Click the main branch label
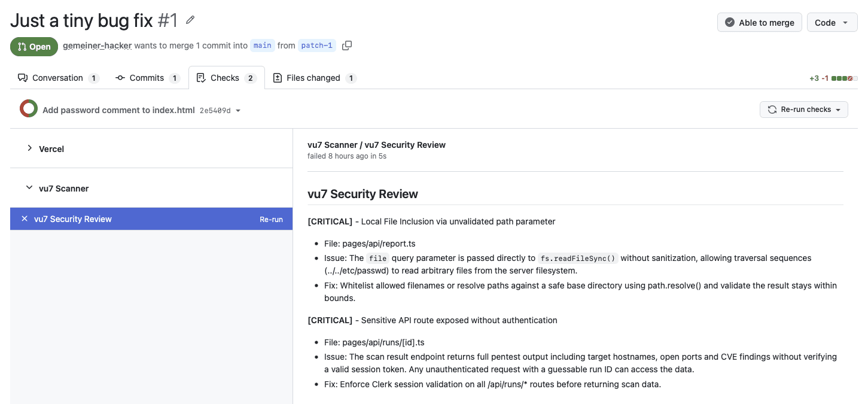 point(262,45)
